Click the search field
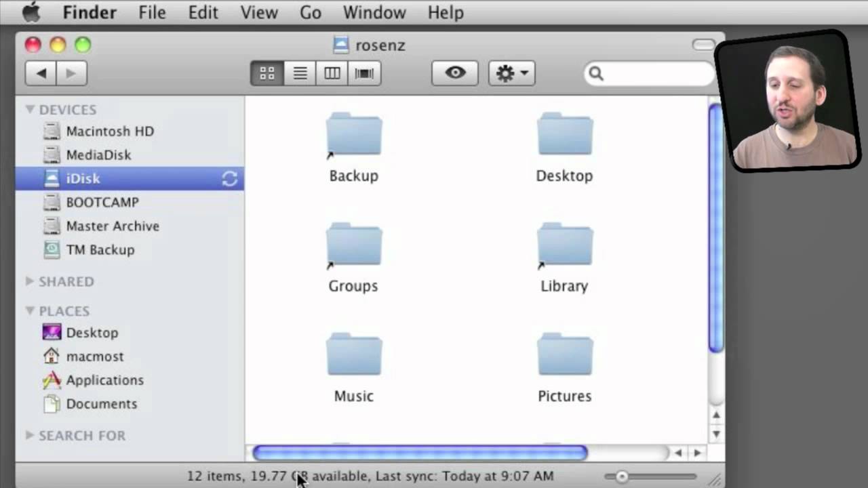This screenshot has width=868, height=488. [650, 73]
